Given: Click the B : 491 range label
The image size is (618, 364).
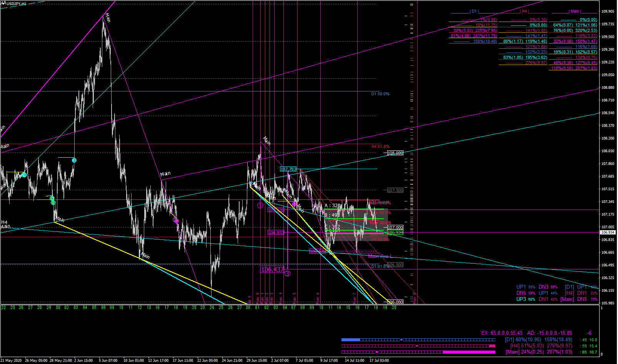Looking at the screenshot, I should click(332, 215).
